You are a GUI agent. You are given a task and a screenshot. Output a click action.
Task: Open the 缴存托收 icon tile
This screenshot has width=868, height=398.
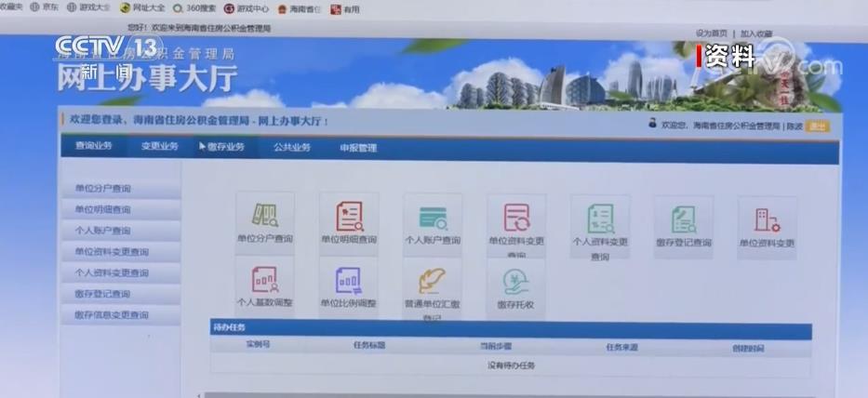point(514,282)
